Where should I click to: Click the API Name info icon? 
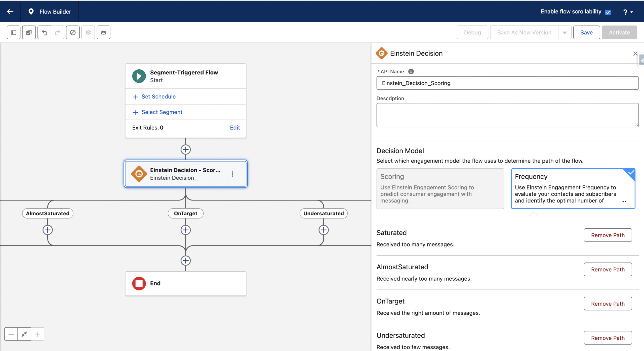click(x=411, y=72)
